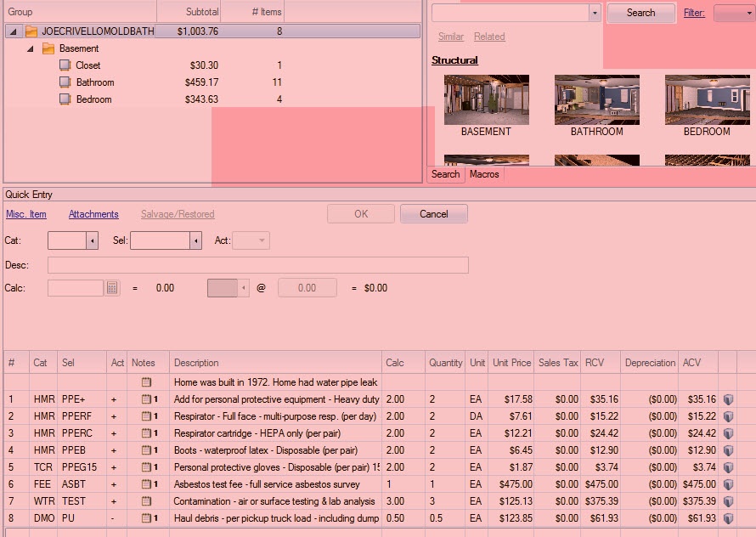This screenshot has height=537, width=756.
Task: Click the unit price field showing 0.00
Action: tap(307, 288)
